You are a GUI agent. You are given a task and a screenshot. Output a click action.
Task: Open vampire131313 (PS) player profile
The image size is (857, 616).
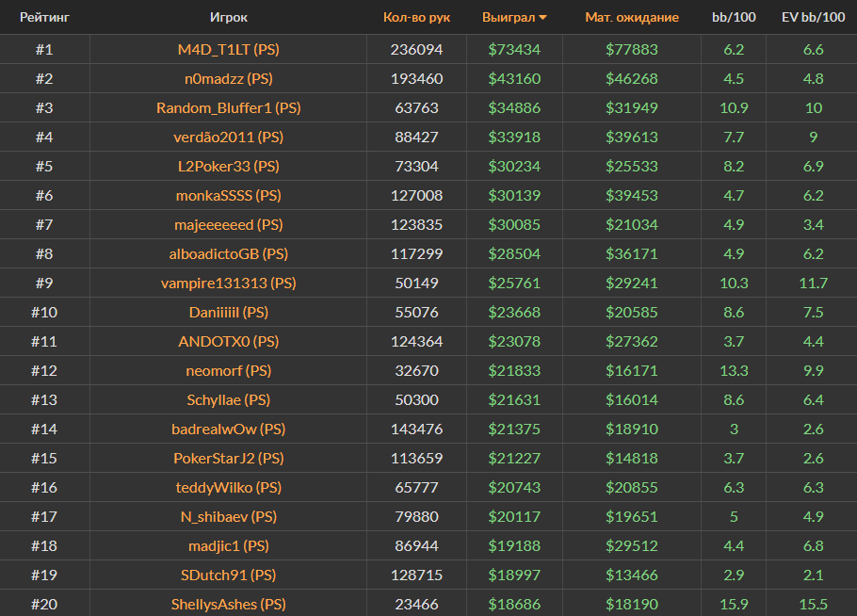tap(229, 283)
